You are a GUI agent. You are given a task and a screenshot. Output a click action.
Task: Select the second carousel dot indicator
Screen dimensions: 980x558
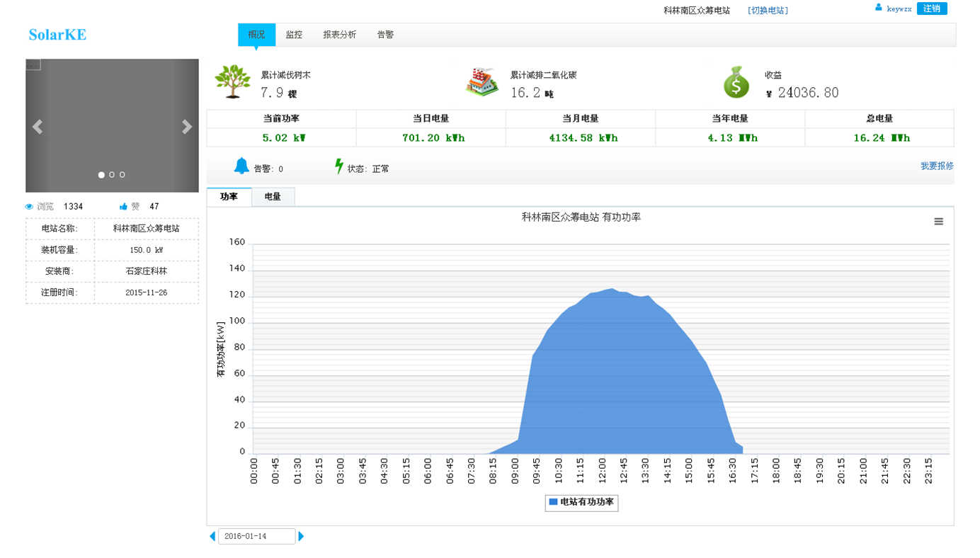coord(112,175)
